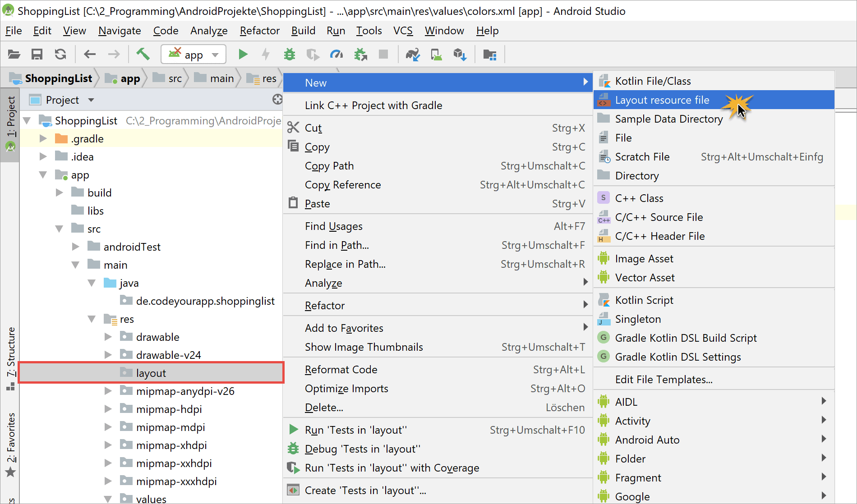
Task: Click the ShoppingList breadcrumb
Action: coord(51,78)
